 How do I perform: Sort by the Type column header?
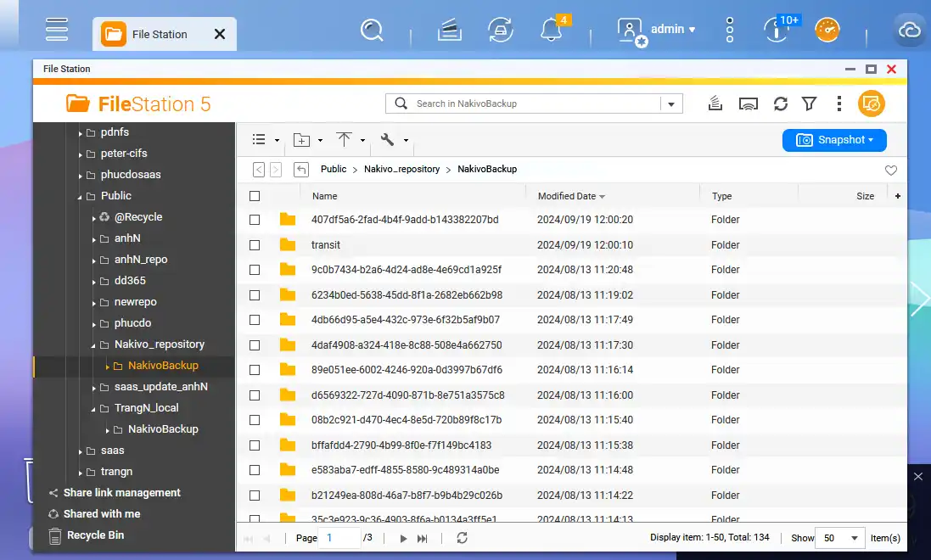coord(722,196)
